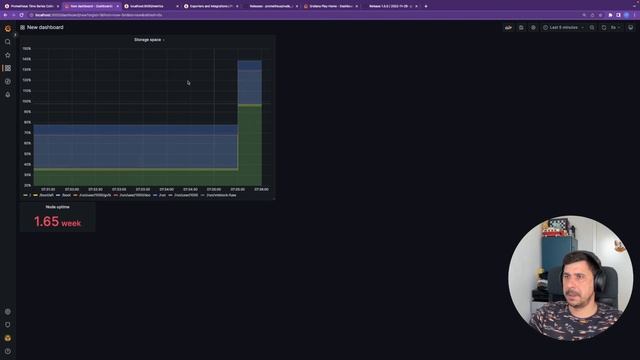Switch to Release 1.4.0 browser tab
The height and width of the screenshot is (360, 640).
coord(390,6)
